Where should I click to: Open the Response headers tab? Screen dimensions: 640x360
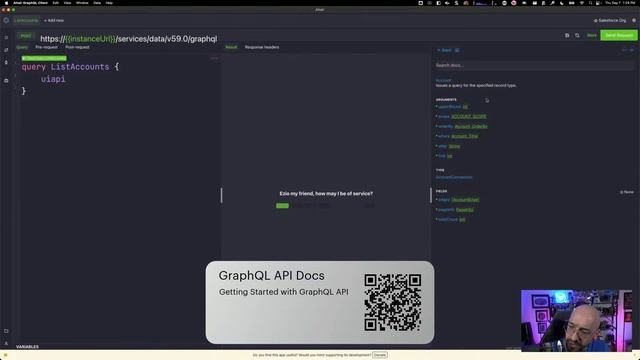pyautogui.click(x=262, y=47)
